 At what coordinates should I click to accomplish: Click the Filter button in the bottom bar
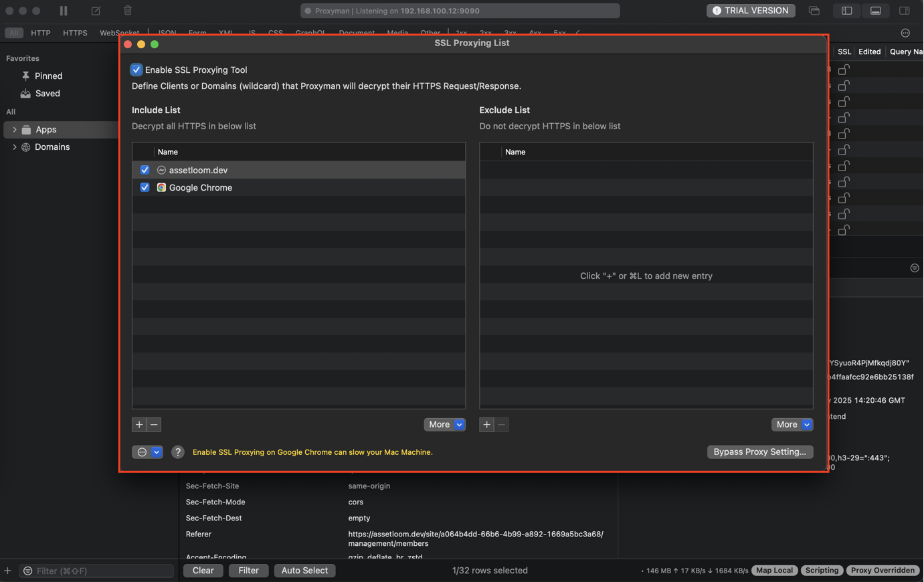(248, 571)
